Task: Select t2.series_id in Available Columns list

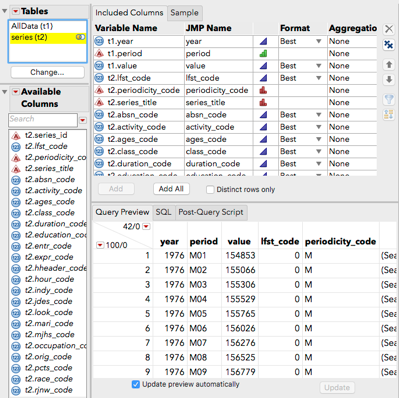Action: [46, 135]
